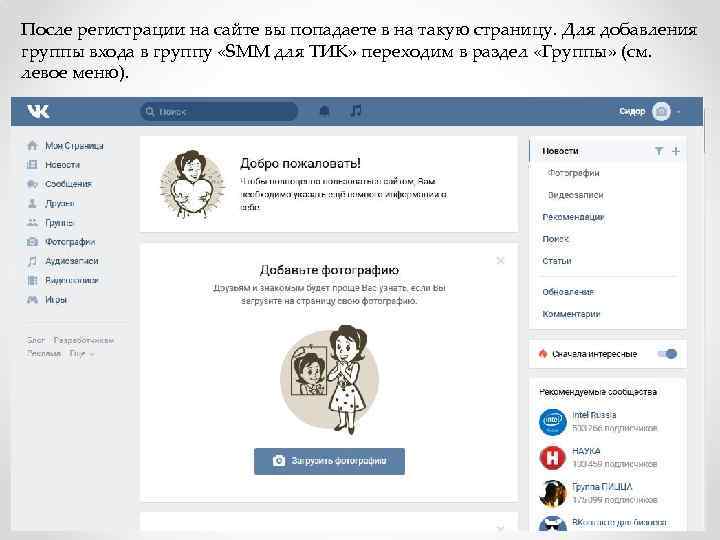
Task: Open the Группа ПИЦЦА community link
Action: coord(602,487)
